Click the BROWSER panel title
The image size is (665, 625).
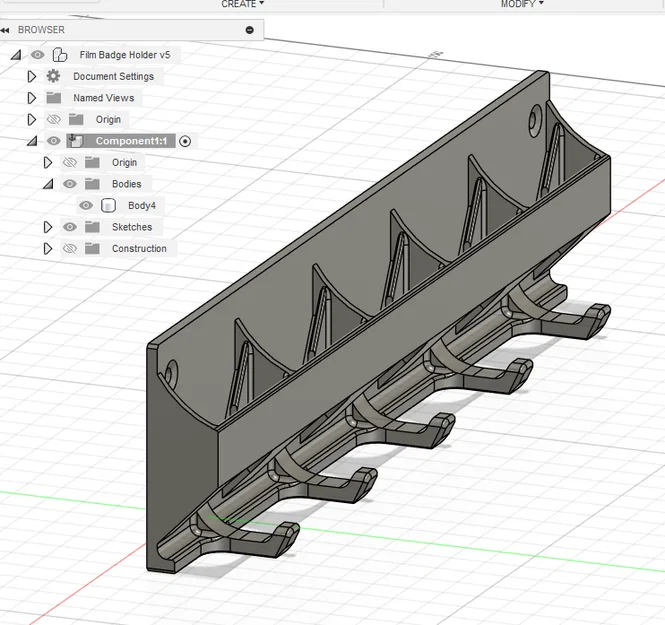[x=41, y=30]
